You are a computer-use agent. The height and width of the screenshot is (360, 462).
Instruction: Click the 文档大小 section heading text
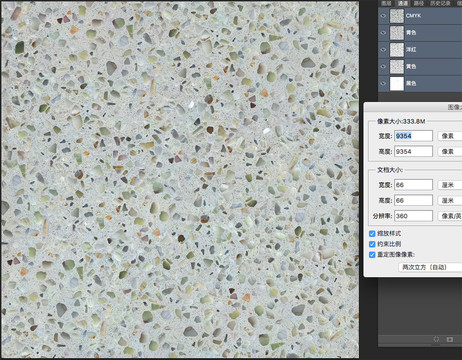390,170
